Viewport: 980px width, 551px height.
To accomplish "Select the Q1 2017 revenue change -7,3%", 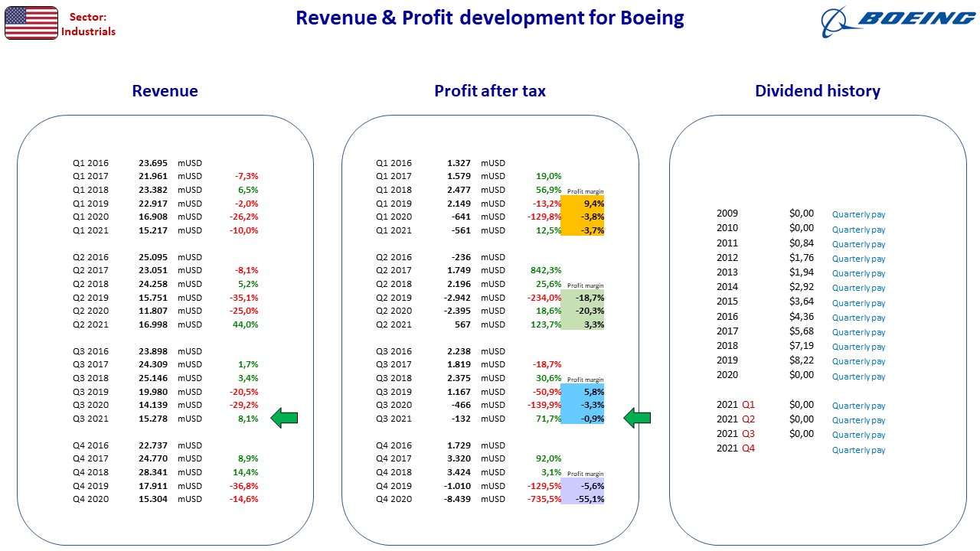I will point(247,177).
